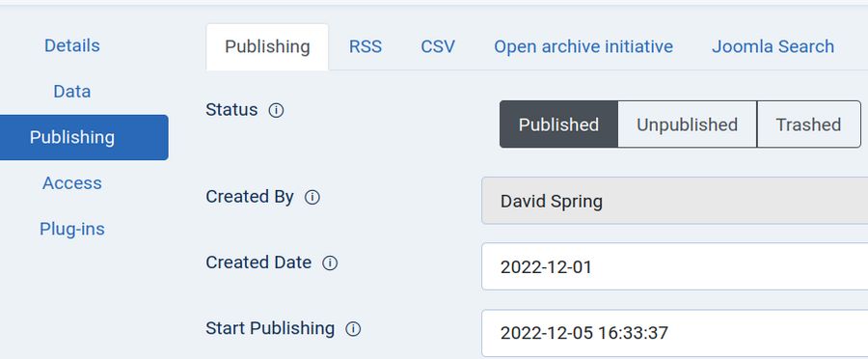Set status to Published

pyautogui.click(x=558, y=124)
